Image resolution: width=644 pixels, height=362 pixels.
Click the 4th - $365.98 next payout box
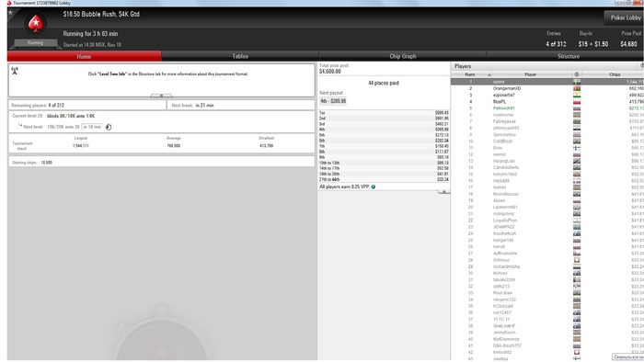tap(333, 101)
